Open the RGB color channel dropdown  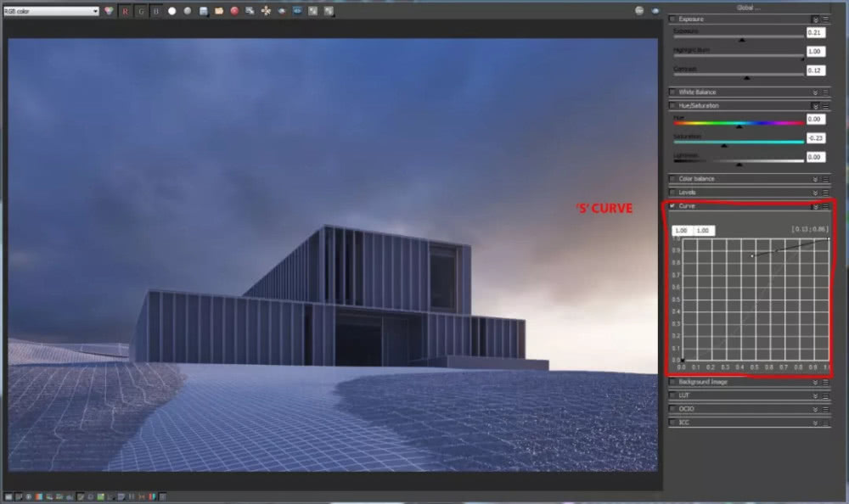(51, 11)
